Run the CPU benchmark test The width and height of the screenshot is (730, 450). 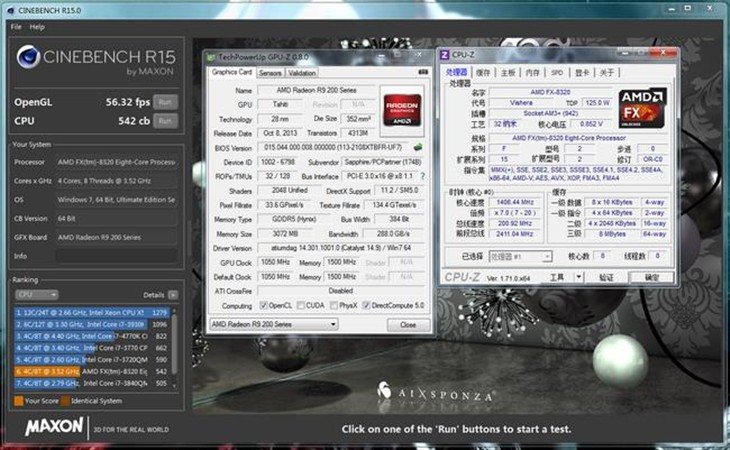point(165,121)
